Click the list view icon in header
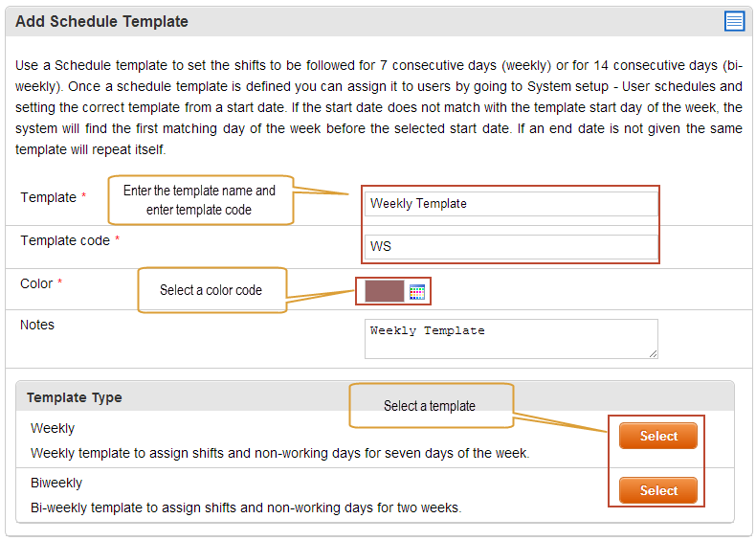756x541 pixels. click(734, 21)
